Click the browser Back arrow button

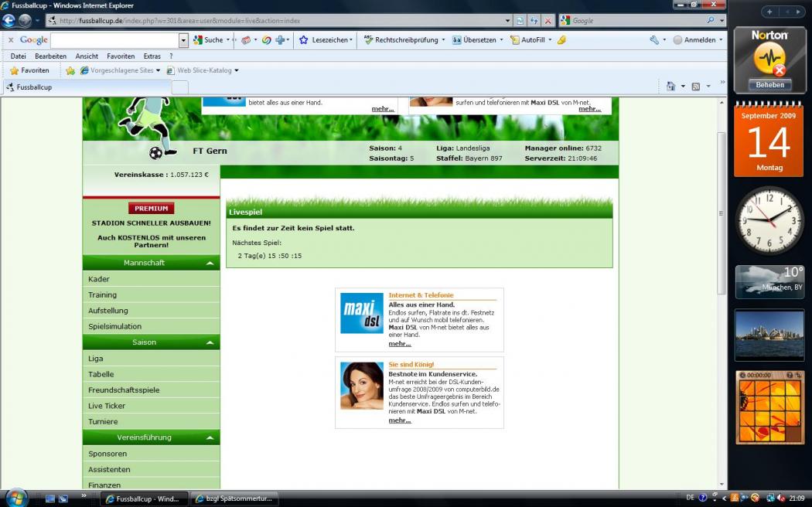point(9,21)
